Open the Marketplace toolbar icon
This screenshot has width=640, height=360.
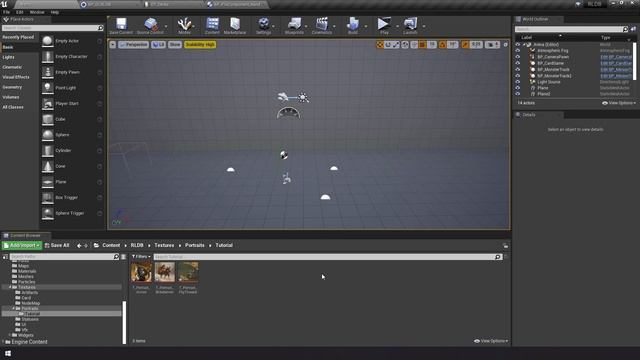pyautogui.click(x=235, y=24)
